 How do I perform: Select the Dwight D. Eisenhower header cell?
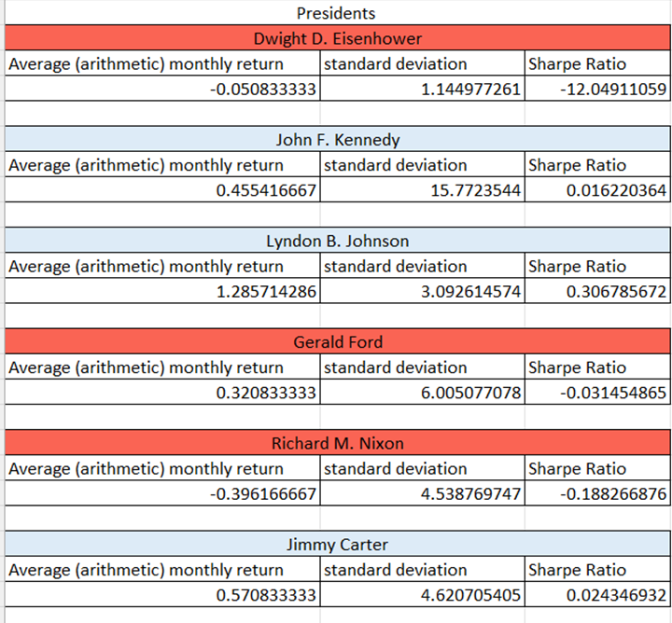337,38
